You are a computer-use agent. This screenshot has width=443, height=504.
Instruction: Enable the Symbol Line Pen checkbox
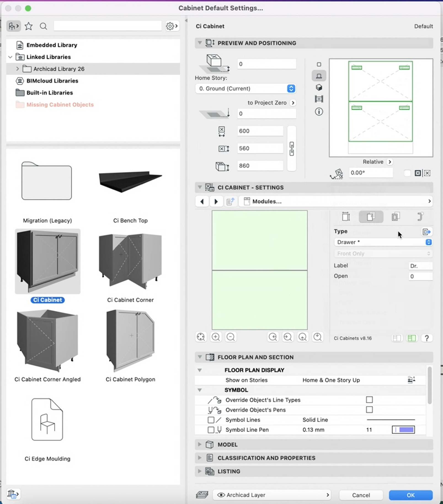(x=211, y=430)
